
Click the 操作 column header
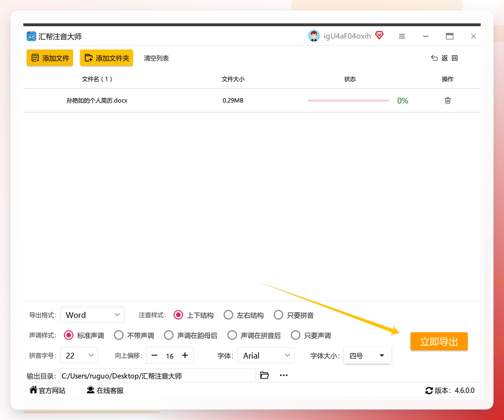447,79
